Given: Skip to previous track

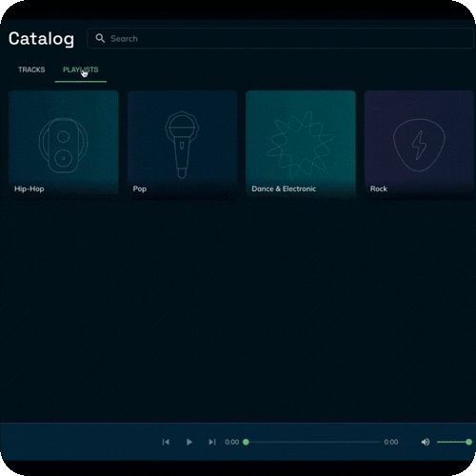Looking at the screenshot, I should 166,442.
